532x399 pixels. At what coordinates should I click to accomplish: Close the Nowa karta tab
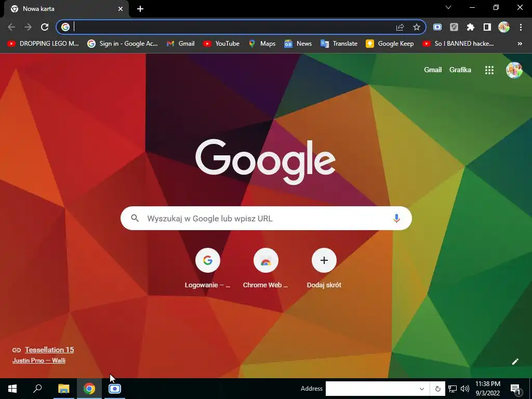[121, 9]
